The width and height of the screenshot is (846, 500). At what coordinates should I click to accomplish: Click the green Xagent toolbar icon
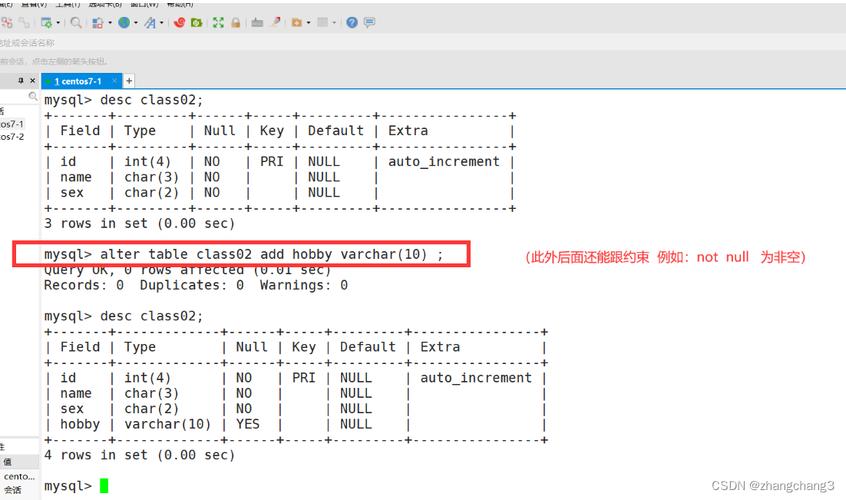(x=196, y=23)
